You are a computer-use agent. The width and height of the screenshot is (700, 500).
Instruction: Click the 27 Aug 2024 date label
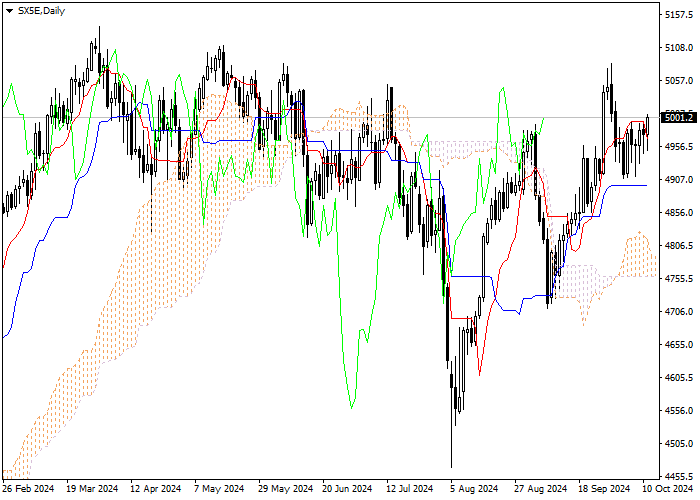point(540,489)
